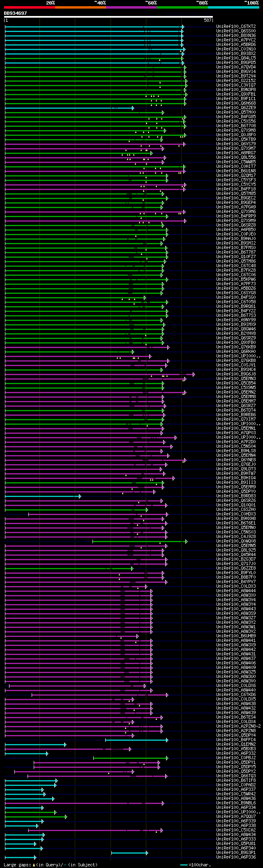The image size is (263, 868).
Task: Click the UniRef100_B6UHB9 label
Action: (236, 636)
